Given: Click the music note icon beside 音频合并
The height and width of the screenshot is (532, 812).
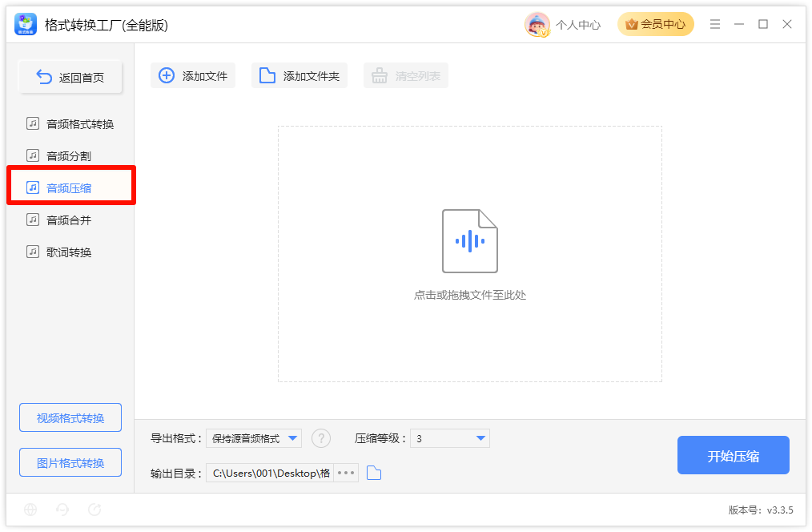Looking at the screenshot, I should coord(33,220).
